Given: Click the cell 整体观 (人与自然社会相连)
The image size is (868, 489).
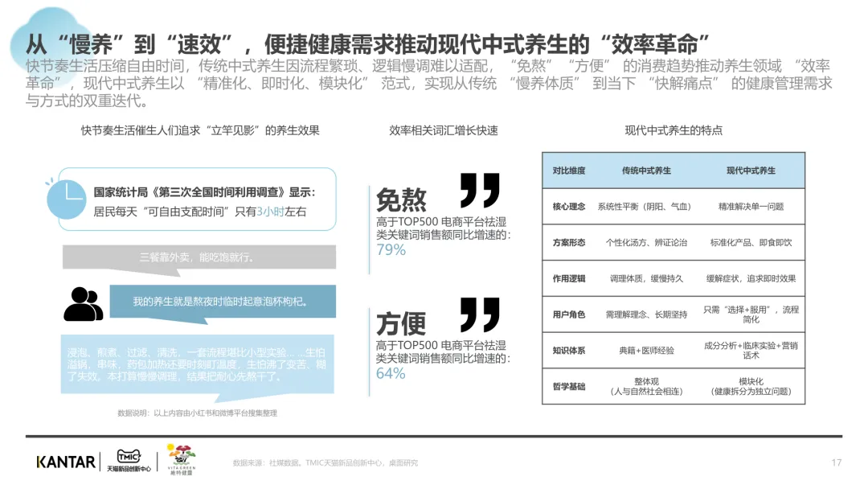Looking at the screenshot, I should click(646, 387).
